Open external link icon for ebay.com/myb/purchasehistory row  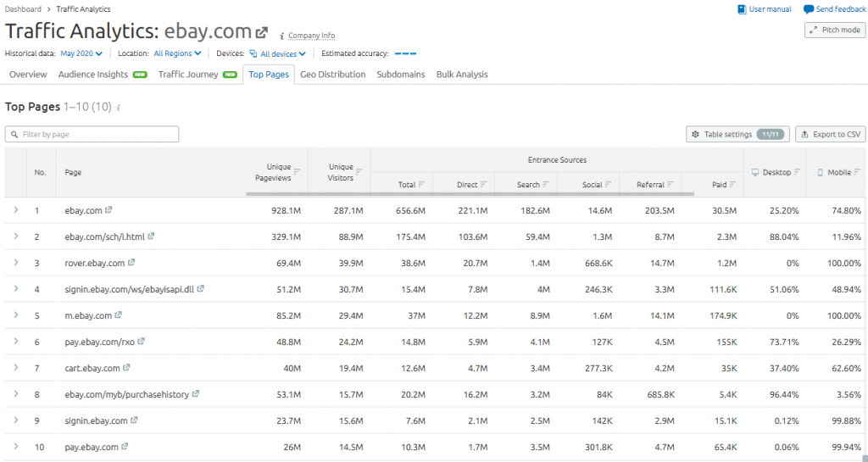pyautogui.click(x=196, y=394)
